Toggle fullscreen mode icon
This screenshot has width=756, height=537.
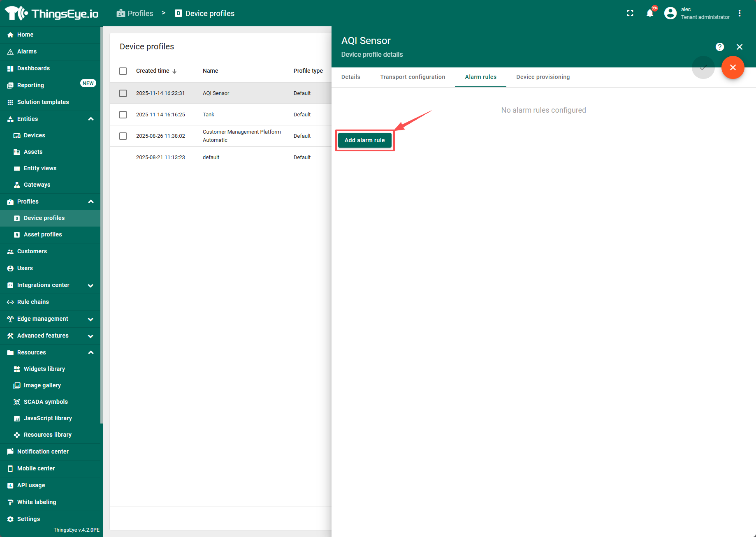pos(630,13)
